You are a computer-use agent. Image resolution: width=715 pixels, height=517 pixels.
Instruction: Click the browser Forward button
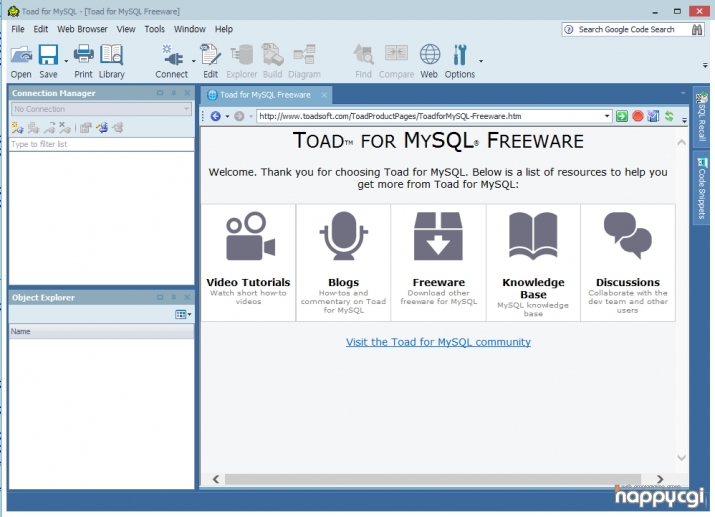[239, 116]
